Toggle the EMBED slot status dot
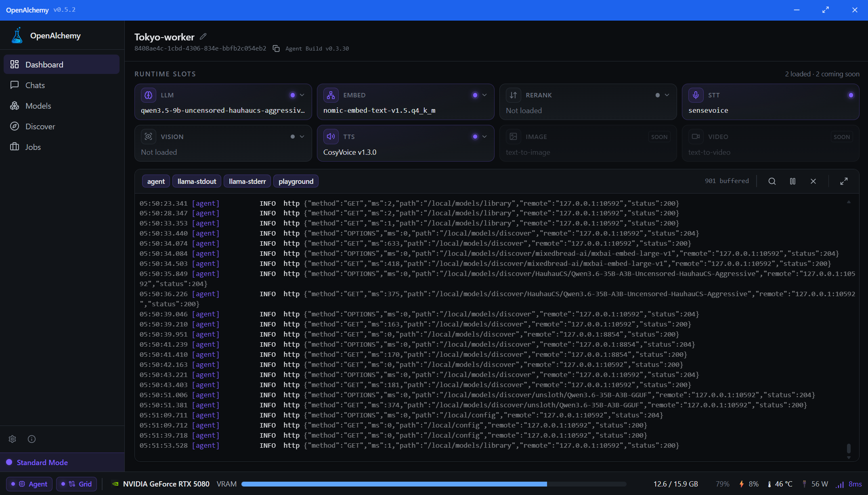This screenshot has width=868, height=495. pos(475,95)
